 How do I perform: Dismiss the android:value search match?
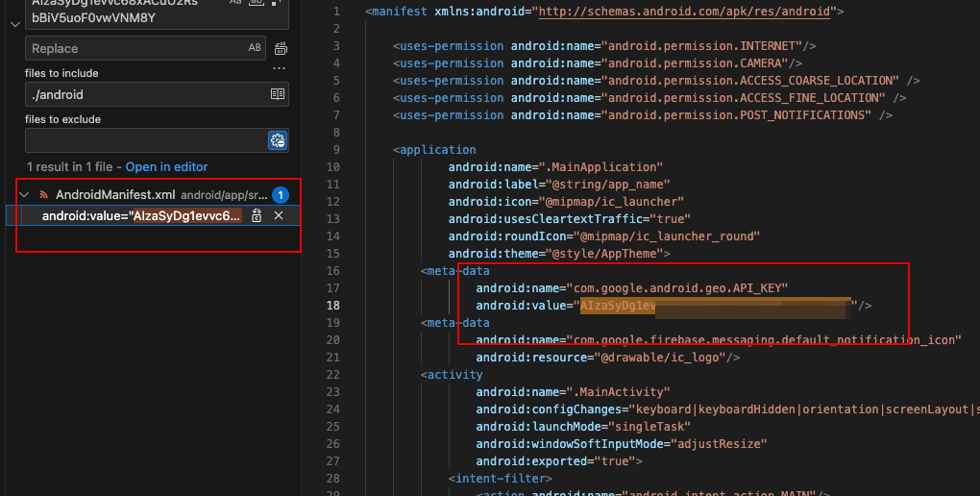(279, 215)
